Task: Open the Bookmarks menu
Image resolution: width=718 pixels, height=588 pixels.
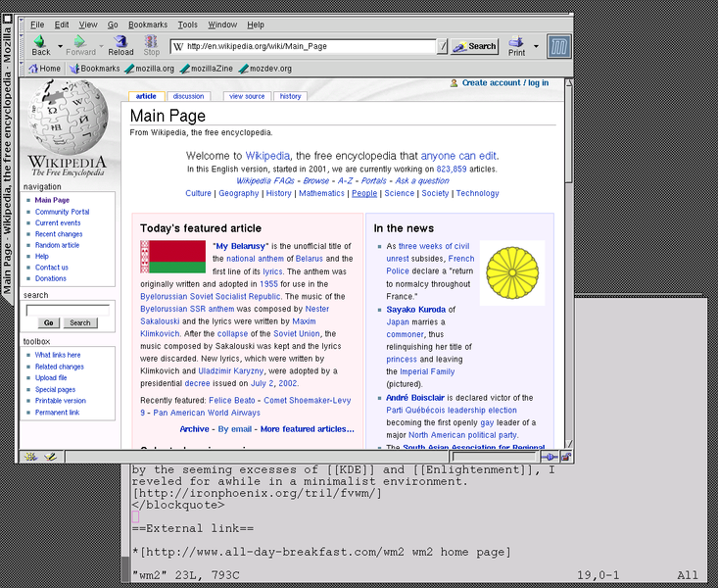Action: pos(148,24)
